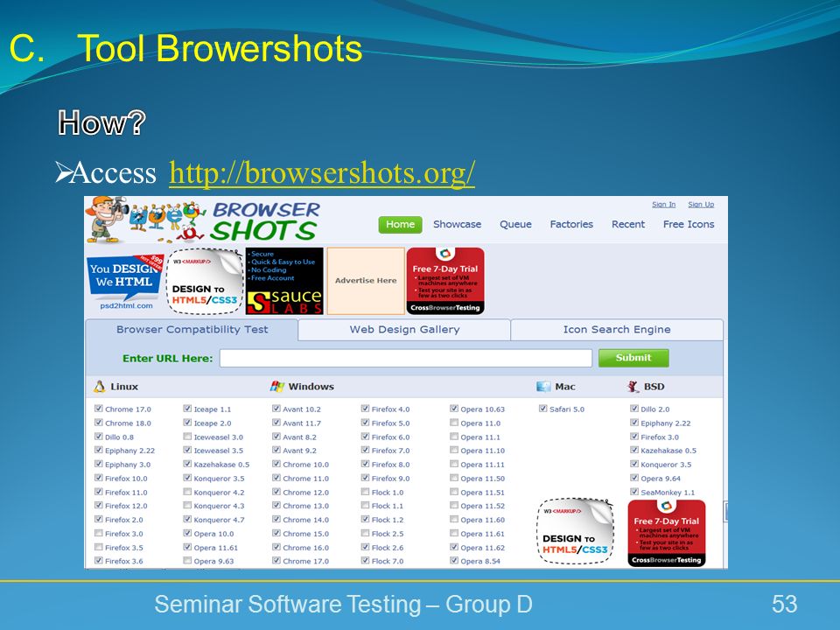
Task: Open the Sauce Labs advertisement
Action: [x=284, y=281]
